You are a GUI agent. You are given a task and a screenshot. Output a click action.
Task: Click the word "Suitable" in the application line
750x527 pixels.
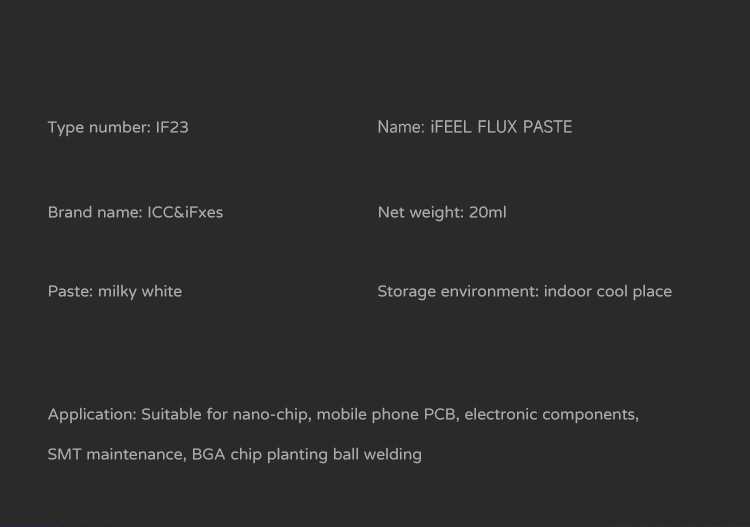click(172, 414)
